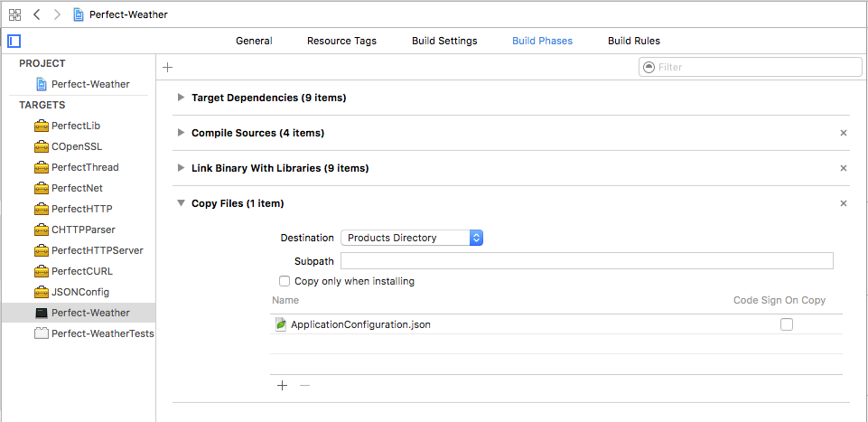
Task: Click the Filter search field
Action: [751, 67]
